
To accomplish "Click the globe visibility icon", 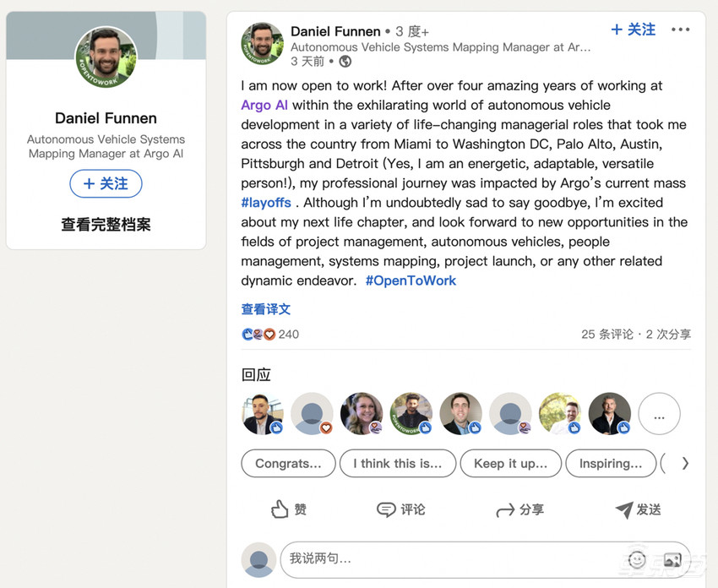I will [345, 62].
